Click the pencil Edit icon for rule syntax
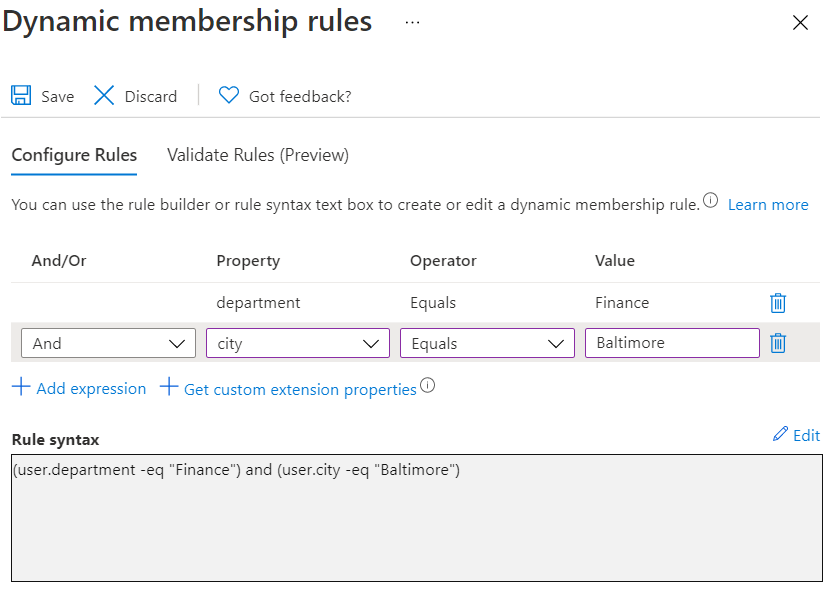 780,434
